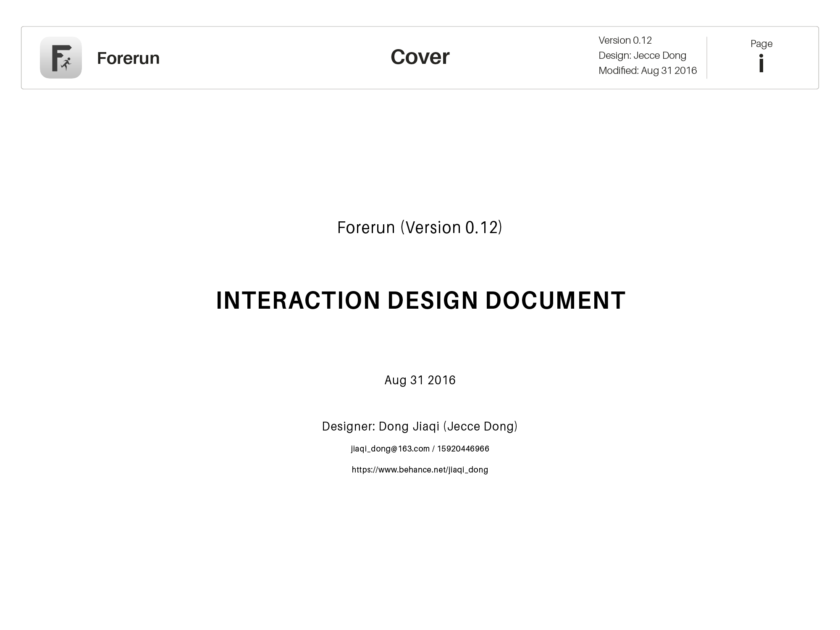Click the centered Aug 31 2016 date

tap(420, 380)
